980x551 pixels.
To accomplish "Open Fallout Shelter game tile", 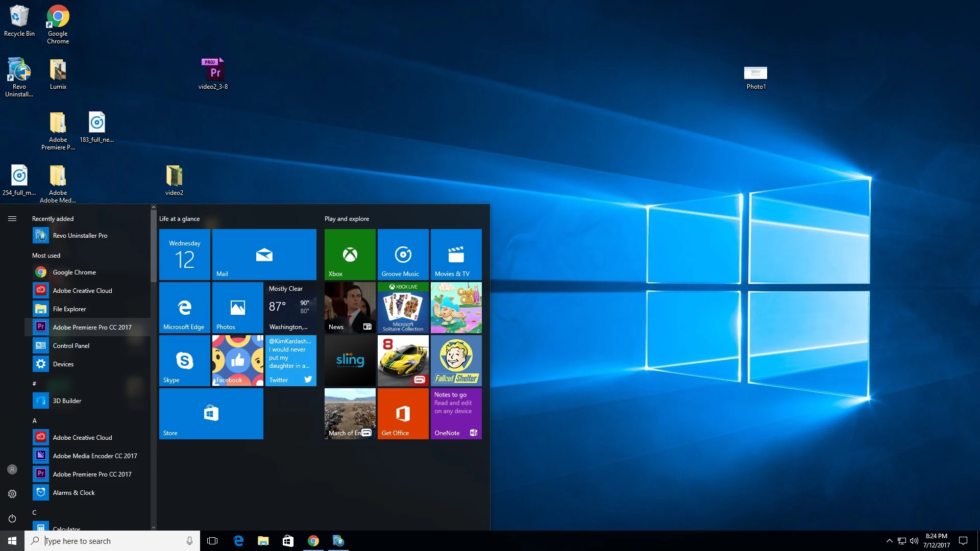I will 456,360.
